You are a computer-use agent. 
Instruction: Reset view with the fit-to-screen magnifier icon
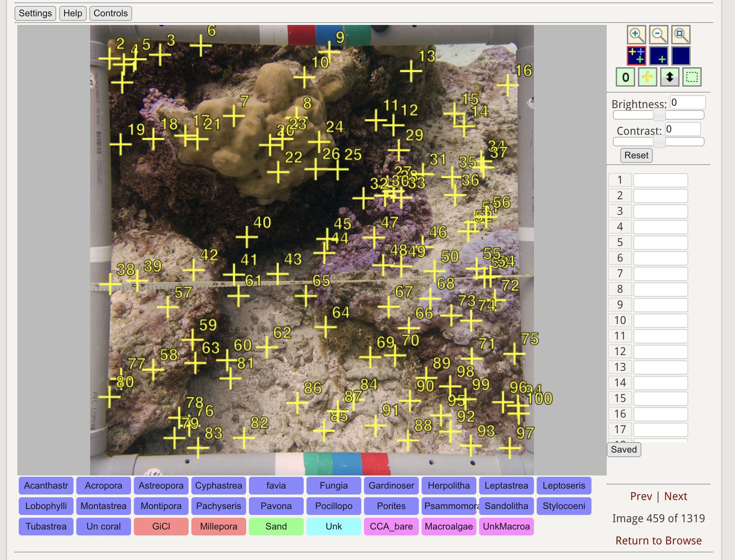tap(681, 35)
